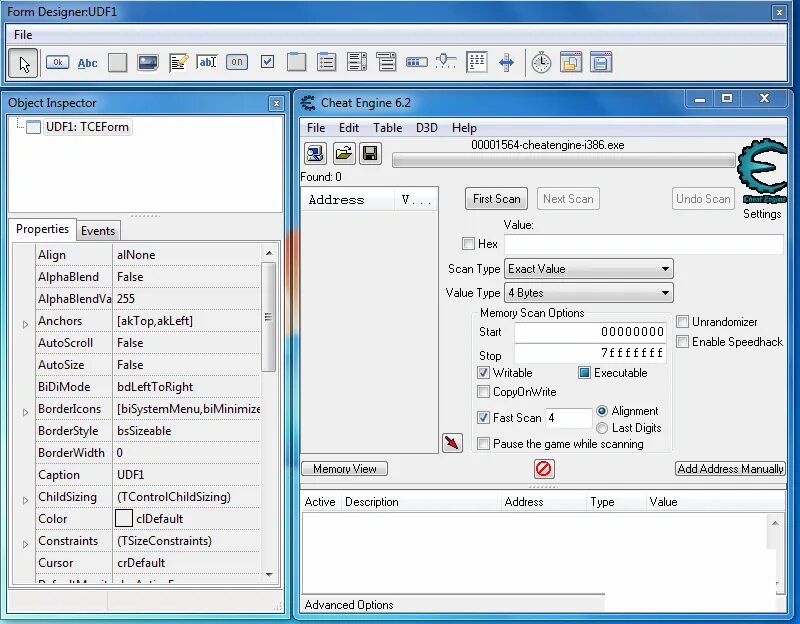Choose the memo component with pencil icon

coord(179,63)
